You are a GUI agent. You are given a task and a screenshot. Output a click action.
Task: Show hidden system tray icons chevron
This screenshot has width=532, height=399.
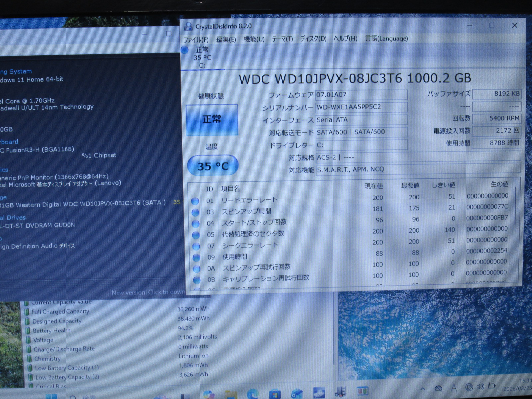point(423,388)
